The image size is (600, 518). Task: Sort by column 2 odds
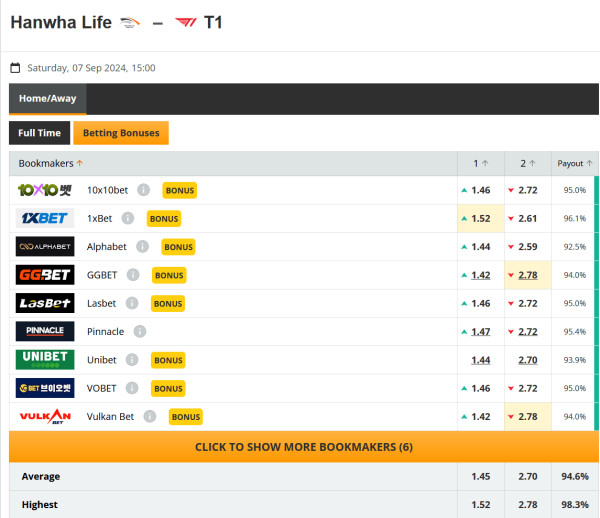pos(528,163)
